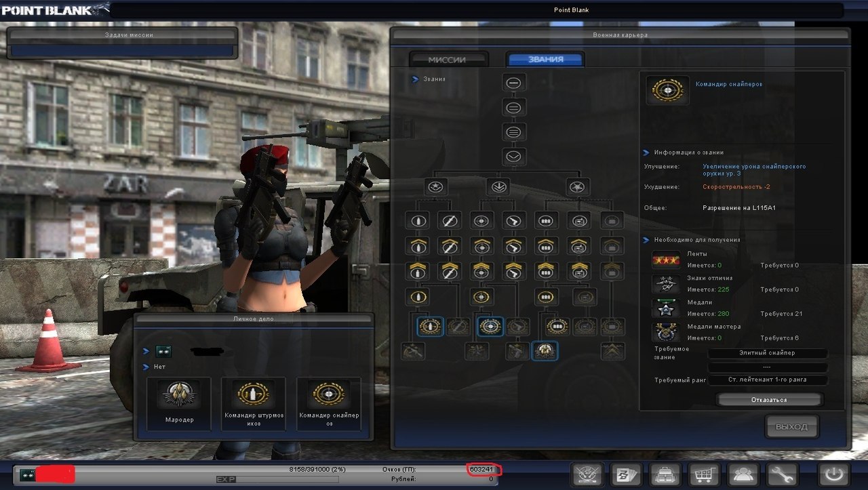
Task: Click the Отказаться button
Action: click(x=769, y=400)
